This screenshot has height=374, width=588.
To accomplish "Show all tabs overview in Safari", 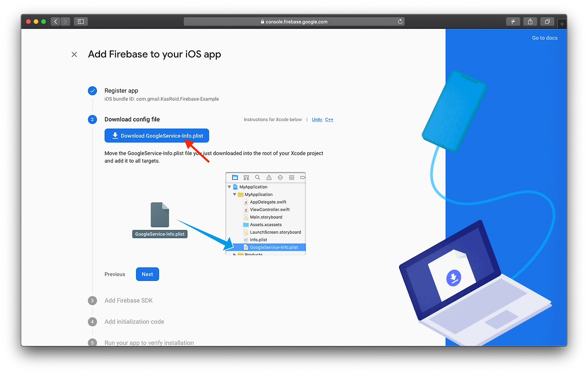I will [547, 22].
